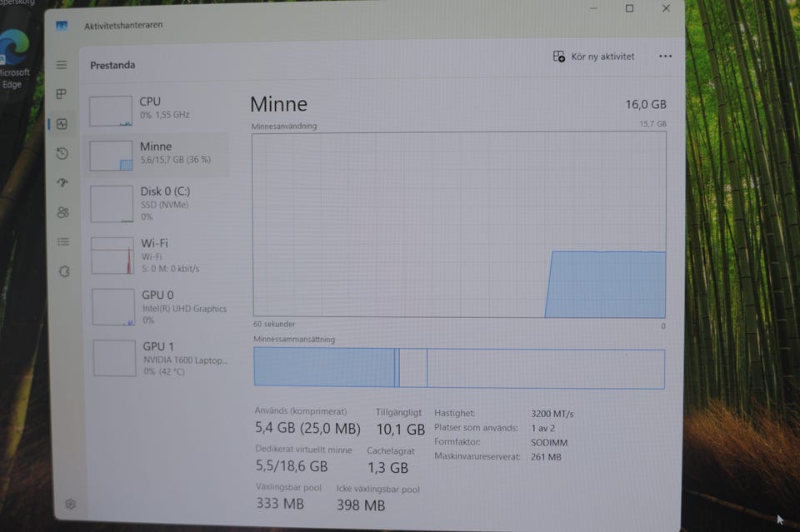
Task: Click Kör ny aktivitet button
Action: (594, 57)
